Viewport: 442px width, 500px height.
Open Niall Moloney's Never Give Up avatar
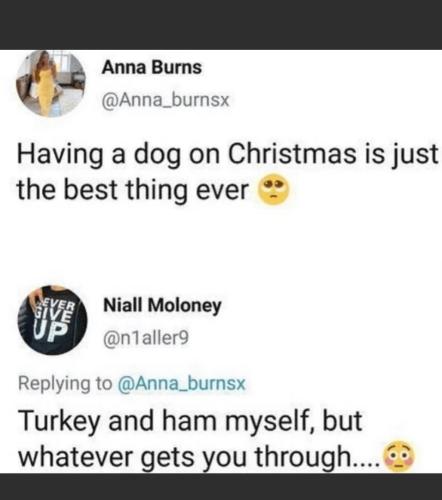pyautogui.click(x=52, y=320)
